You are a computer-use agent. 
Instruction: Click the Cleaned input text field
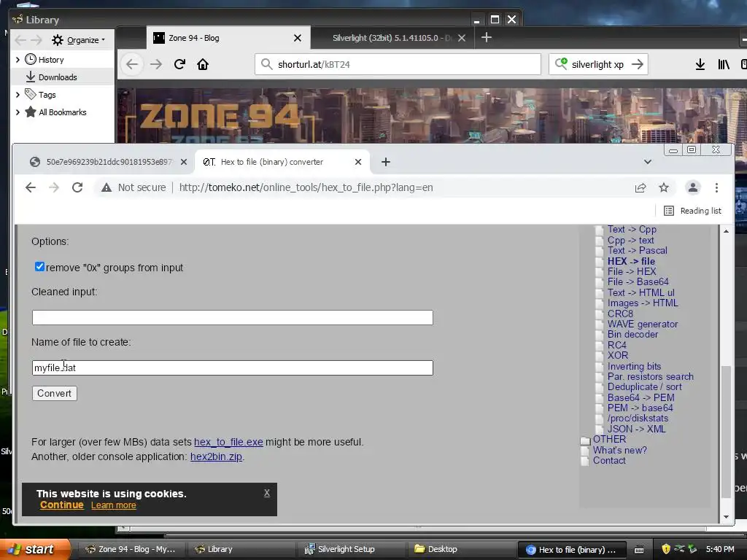point(233,318)
